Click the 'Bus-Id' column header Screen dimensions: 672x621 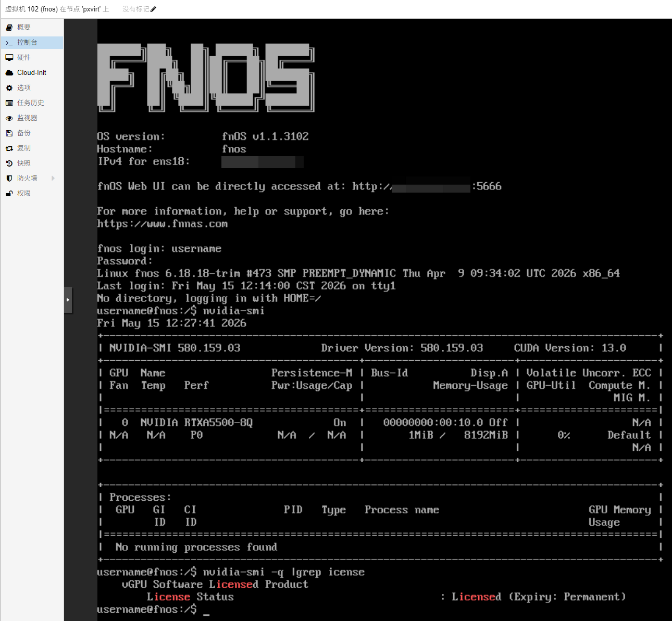(x=389, y=373)
